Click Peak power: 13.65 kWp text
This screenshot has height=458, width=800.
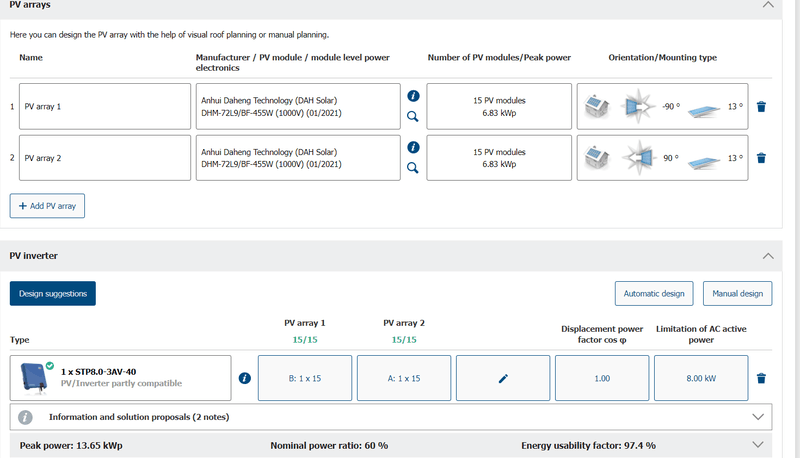click(71, 445)
